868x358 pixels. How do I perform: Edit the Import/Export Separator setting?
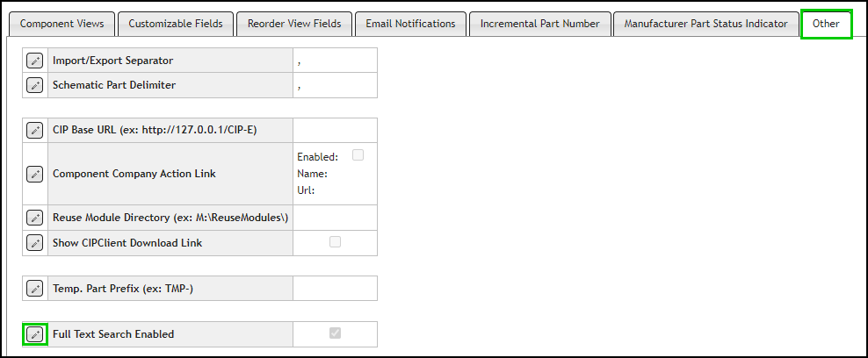click(x=34, y=61)
